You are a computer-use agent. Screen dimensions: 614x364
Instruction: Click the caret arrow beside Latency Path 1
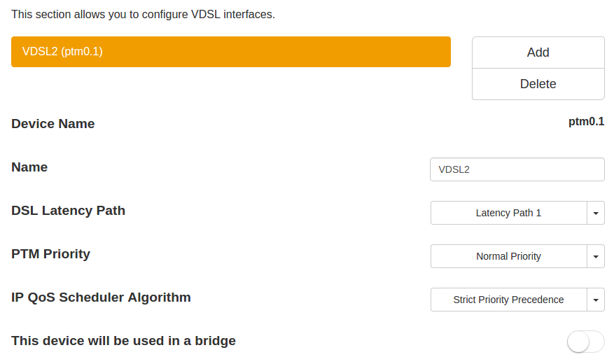pyautogui.click(x=595, y=213)
